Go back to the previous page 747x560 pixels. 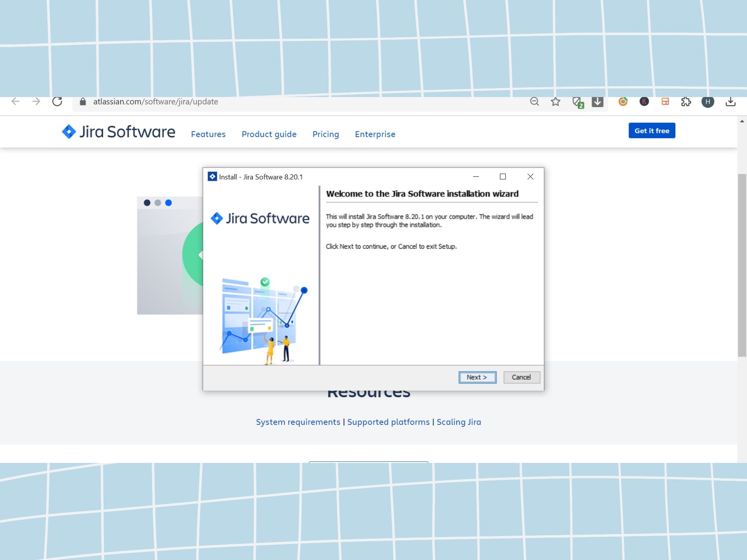(x=15, y=101)
